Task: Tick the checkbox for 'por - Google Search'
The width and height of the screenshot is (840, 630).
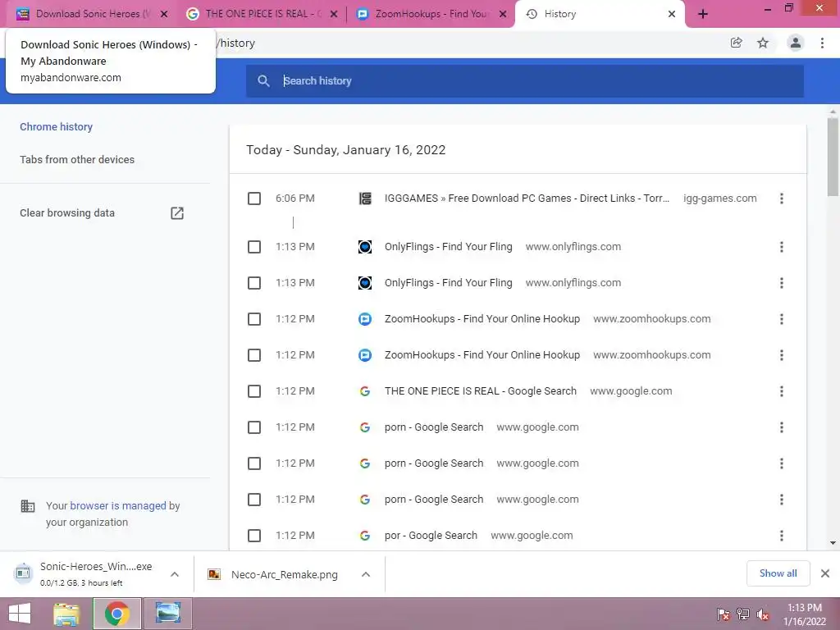Action: tap(254, 536)
